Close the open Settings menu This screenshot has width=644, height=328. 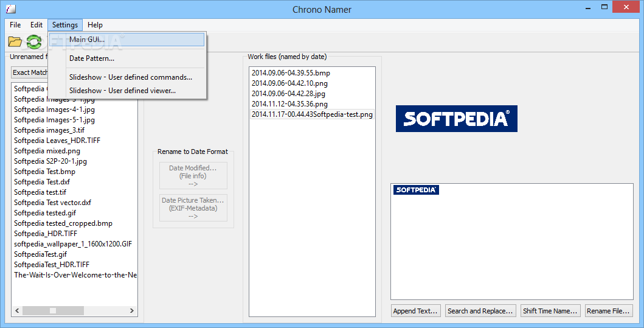[x=65, y=25]
